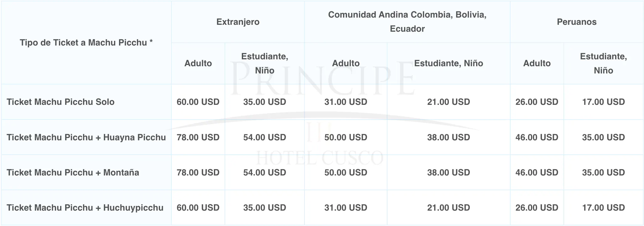
Task: Select Adulto subheader under Comunidad Andina
Action: (346, 63)
